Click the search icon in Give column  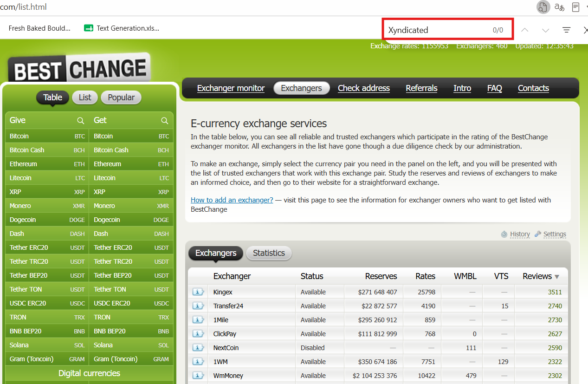point(81,121)
